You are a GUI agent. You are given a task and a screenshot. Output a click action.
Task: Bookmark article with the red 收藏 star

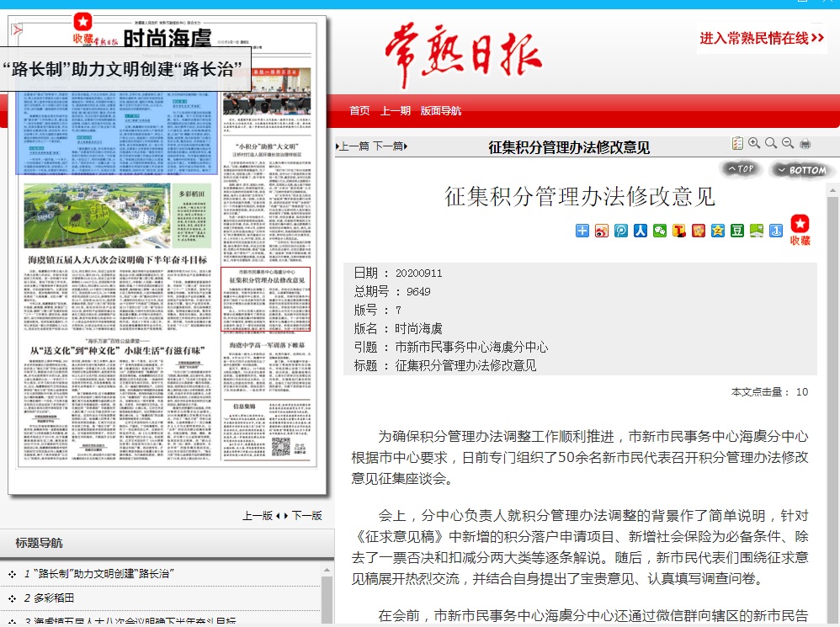(800, 230)
